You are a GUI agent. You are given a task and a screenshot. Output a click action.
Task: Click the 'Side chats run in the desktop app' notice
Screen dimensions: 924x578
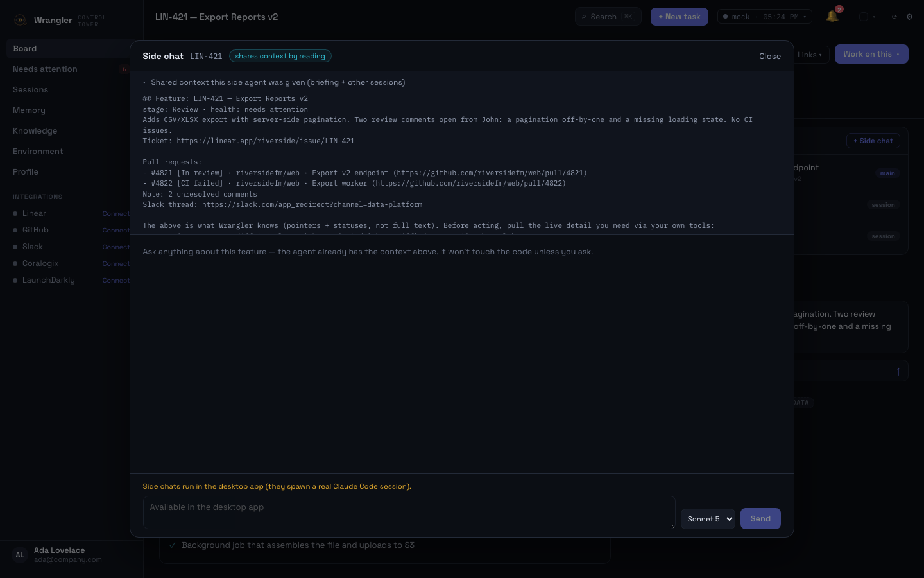(277, 486)
